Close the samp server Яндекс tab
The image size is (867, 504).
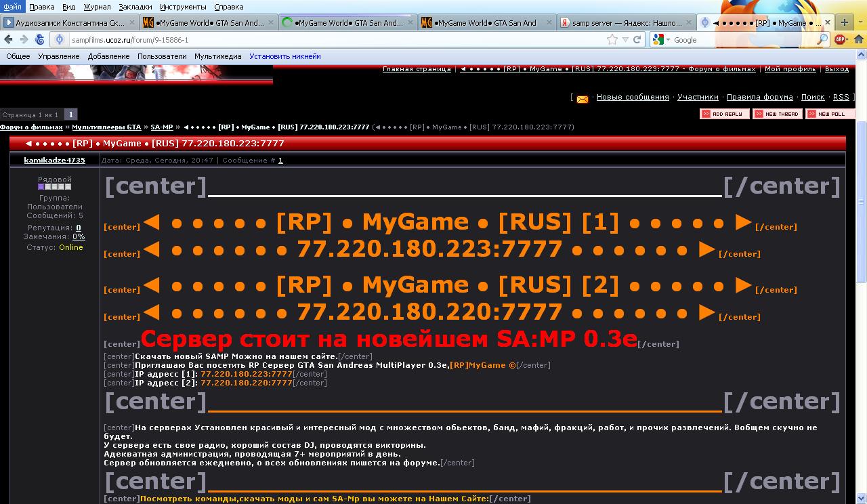coord(688,22)
